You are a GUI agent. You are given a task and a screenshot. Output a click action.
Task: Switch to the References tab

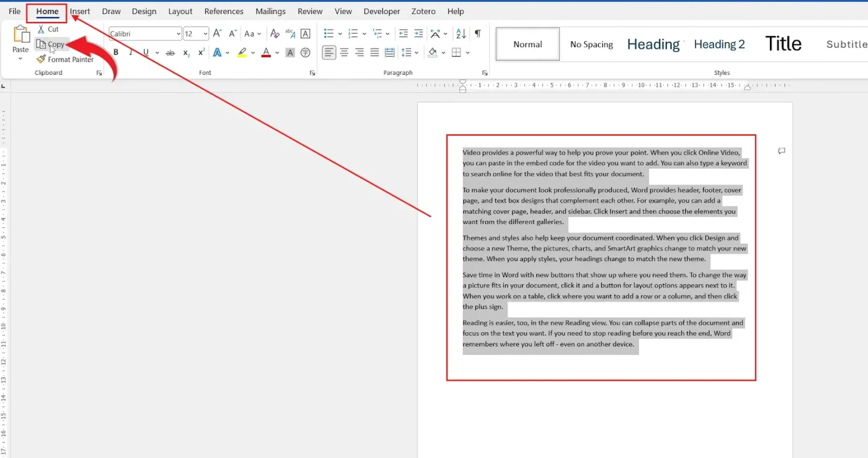[224, 11]
